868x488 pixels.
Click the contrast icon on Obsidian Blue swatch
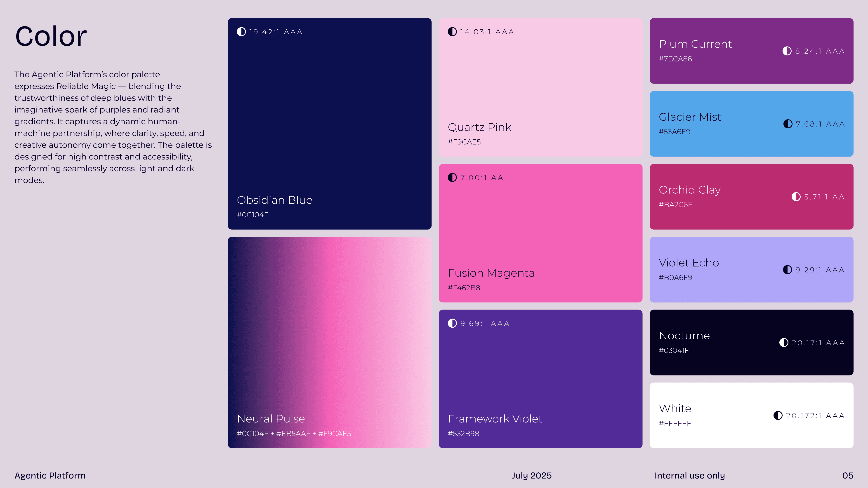(x=241, y=32)
